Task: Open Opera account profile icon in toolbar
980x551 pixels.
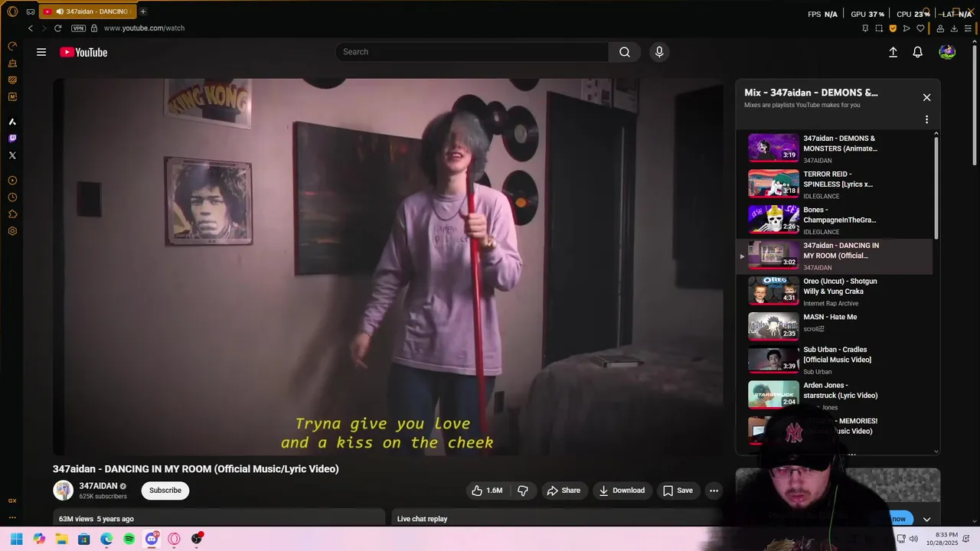Action: tap(940, 28)
